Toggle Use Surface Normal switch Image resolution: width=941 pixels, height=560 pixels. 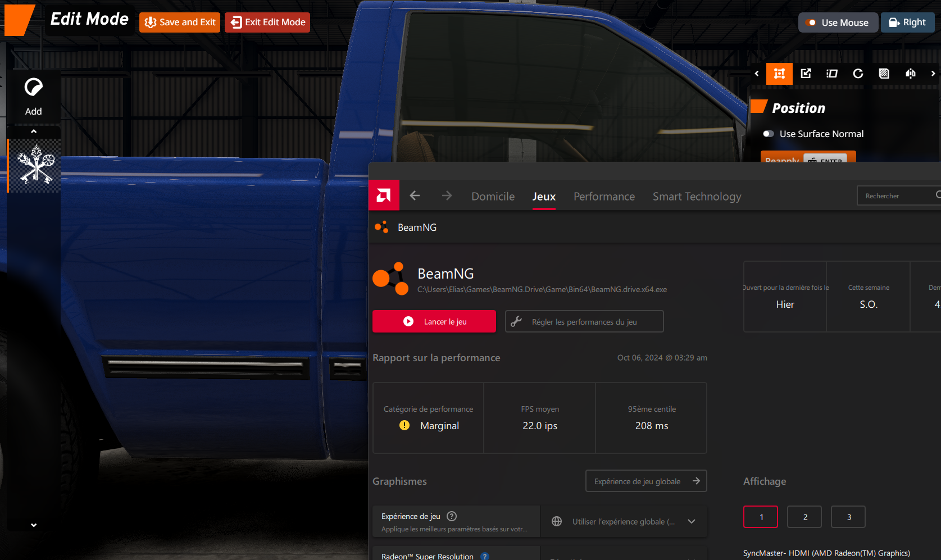pyautogui.click(x=769, y=134)
